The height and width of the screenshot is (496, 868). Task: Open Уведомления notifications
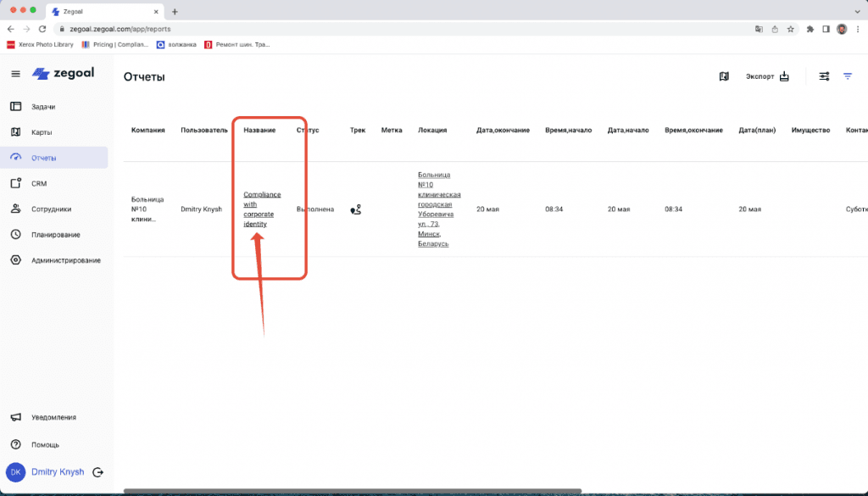point(53,417)
